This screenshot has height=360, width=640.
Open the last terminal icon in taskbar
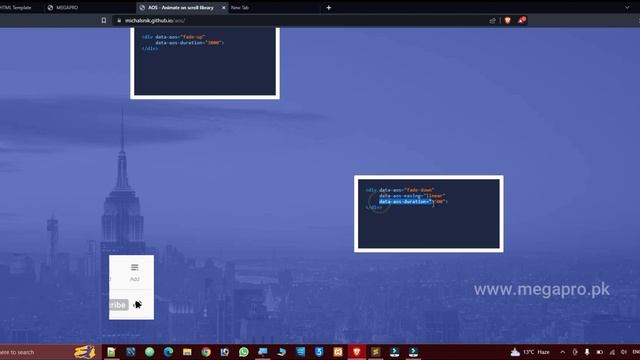point(413,352)
